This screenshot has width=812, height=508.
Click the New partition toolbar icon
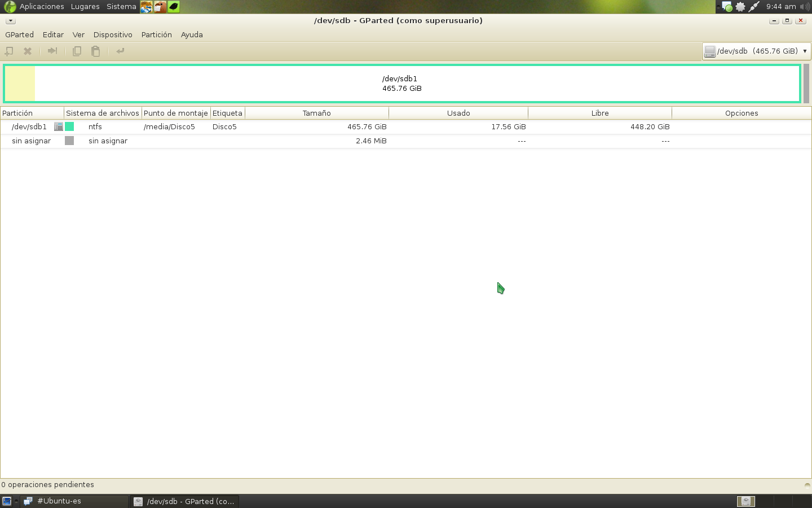9,51
